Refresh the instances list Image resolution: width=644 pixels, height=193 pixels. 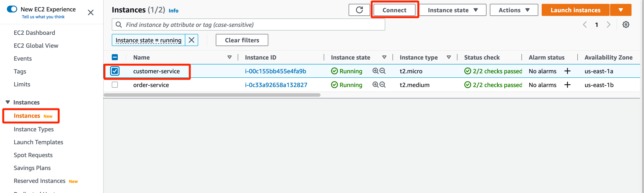coord(359,10)
